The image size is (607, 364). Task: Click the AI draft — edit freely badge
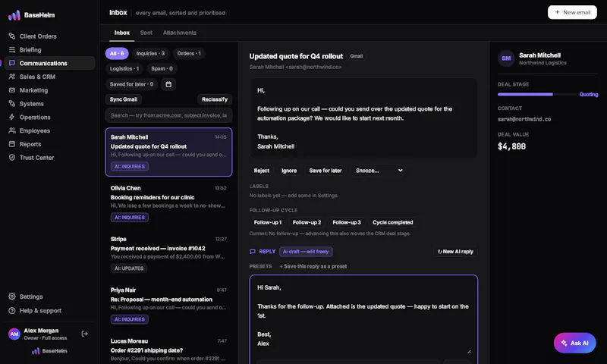point(306,252)
